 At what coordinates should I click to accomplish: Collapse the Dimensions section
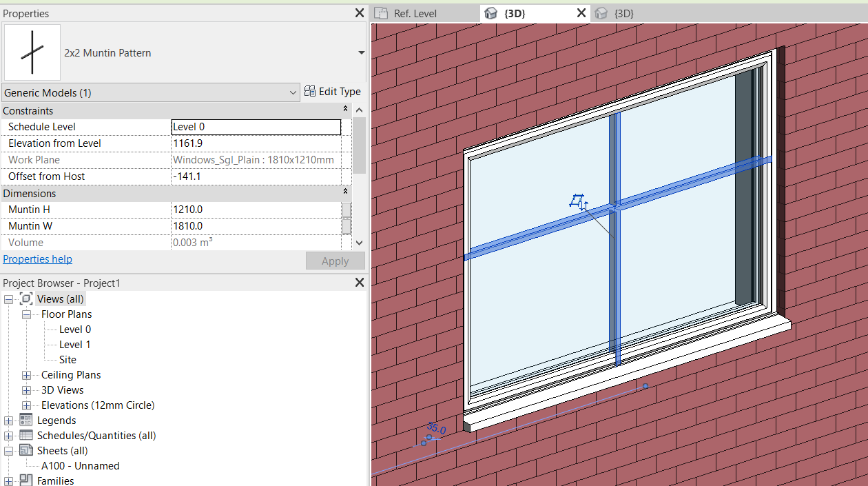[345, 192]
